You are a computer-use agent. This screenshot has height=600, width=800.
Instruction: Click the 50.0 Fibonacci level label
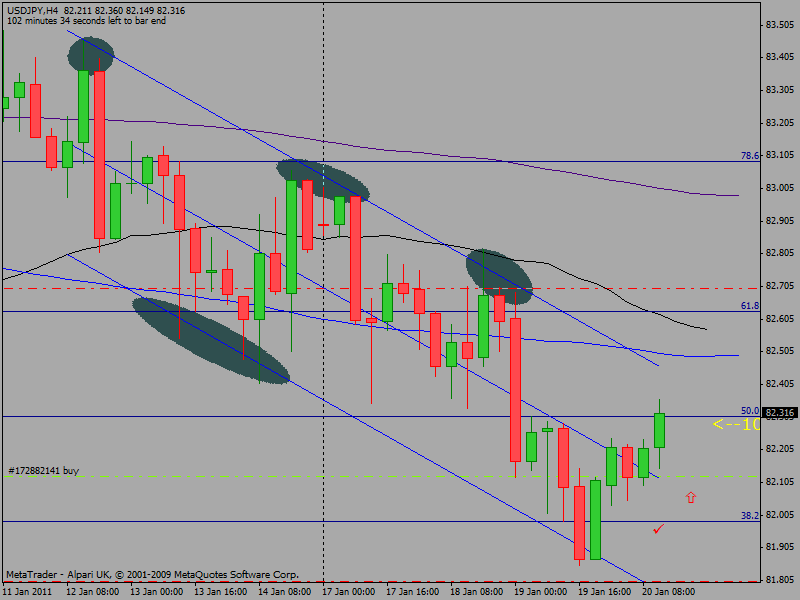749,411
